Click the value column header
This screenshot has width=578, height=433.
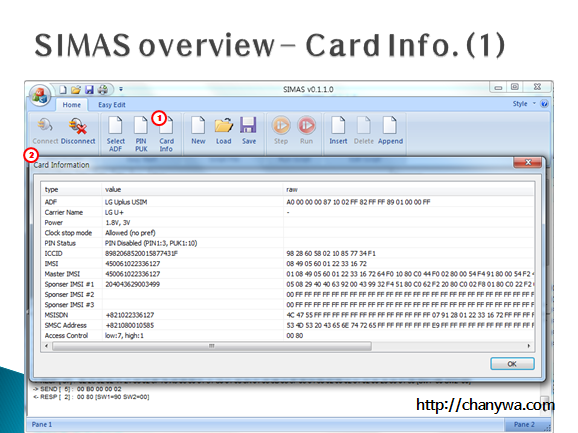tap(192, 189)
